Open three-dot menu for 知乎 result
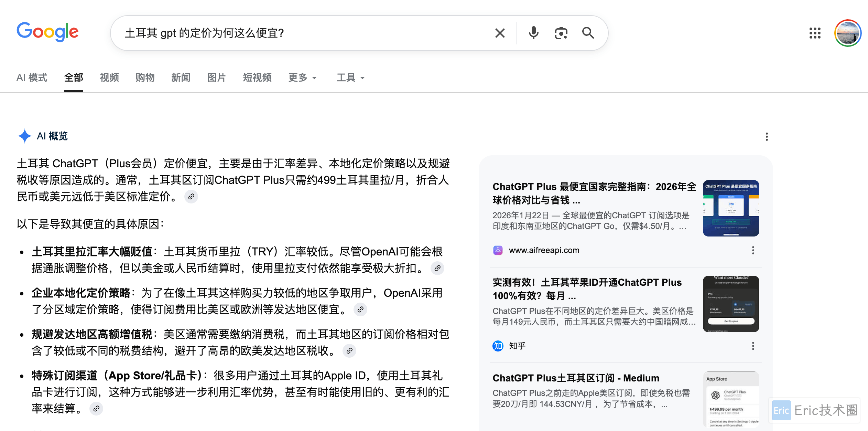868x431 pixels. (x=753, y=346)
